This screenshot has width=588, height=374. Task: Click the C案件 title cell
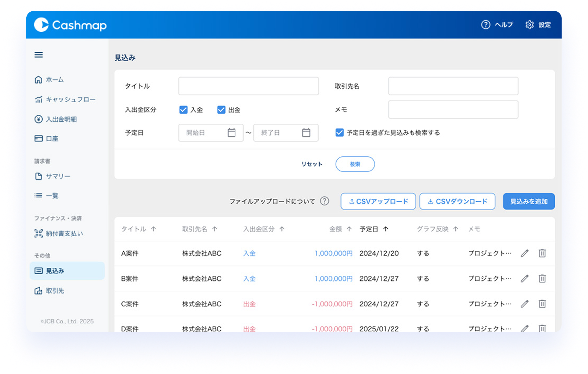point(130,304)
